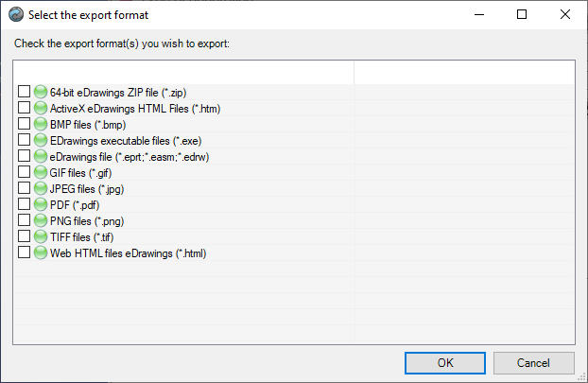Click the first column header of the list
Screen dimensions: 588x383
(x=183, y=72)
